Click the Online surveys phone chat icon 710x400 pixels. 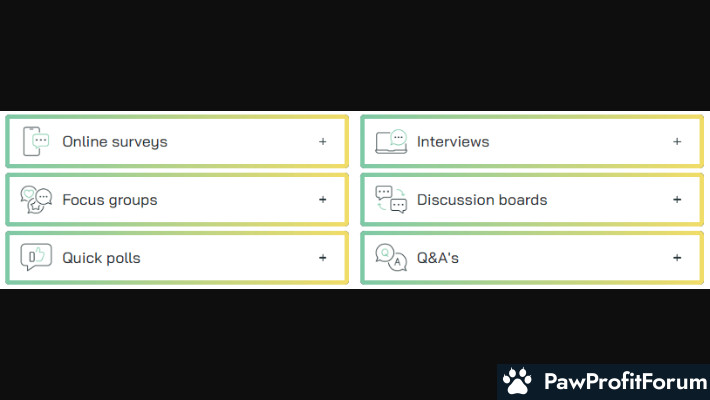point(36,141)
